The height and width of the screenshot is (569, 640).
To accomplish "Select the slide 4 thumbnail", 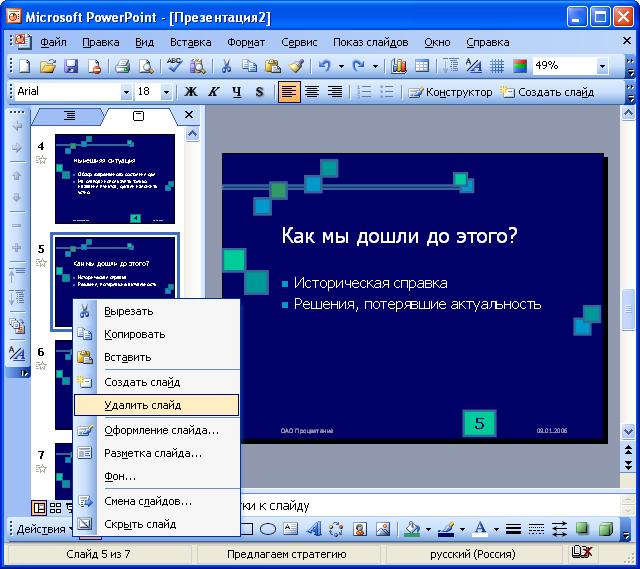I will (114, 179).
